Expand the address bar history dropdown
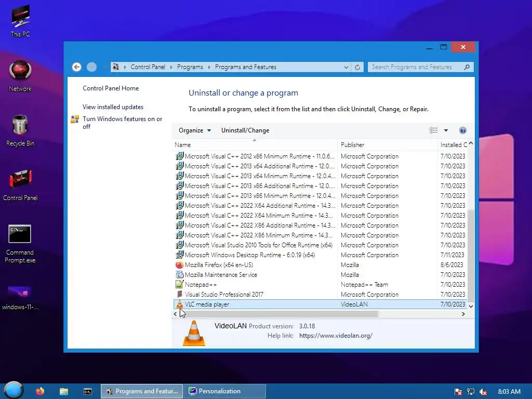This screenshot has height=399, width=532. (x=346, y=67)
